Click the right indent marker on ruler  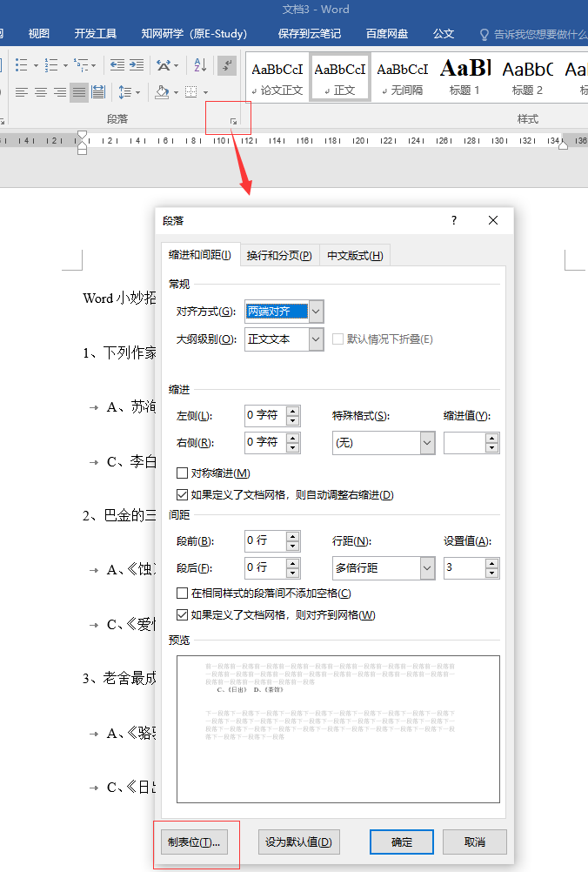point(563,145)
